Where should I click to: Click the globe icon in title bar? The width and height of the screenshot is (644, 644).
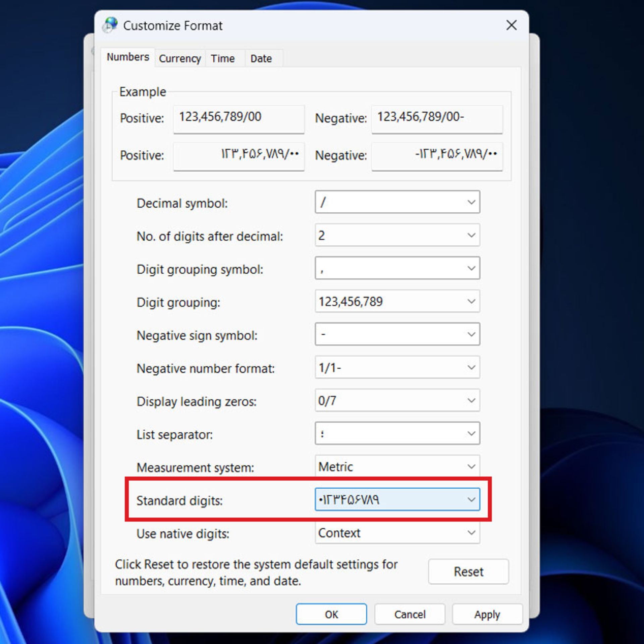(x=110, y=25)
